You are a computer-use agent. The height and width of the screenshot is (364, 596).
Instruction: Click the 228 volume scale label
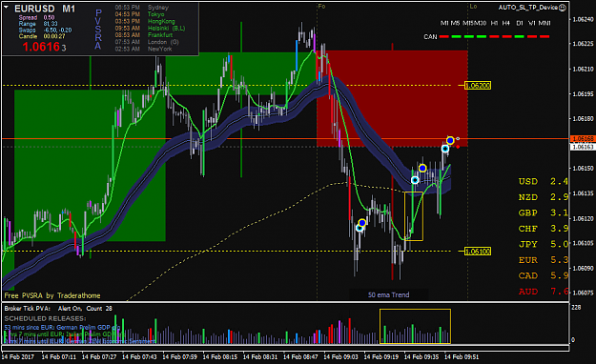coord(576,308)
